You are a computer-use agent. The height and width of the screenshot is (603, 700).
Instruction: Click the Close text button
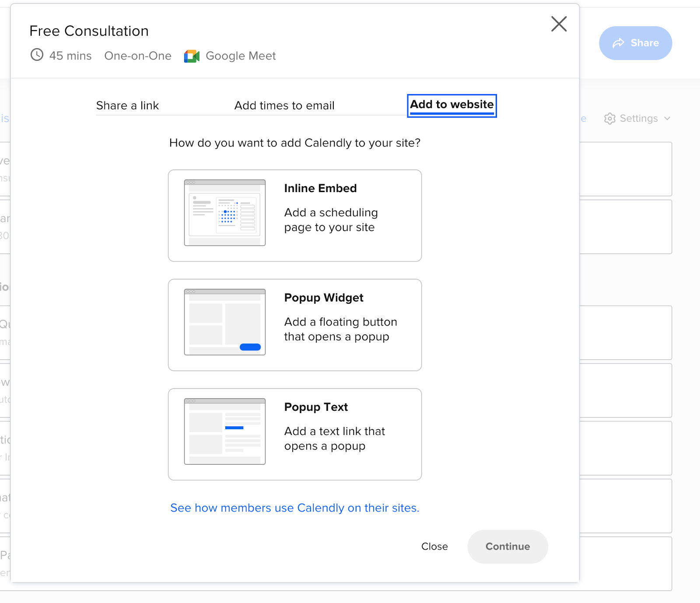coord(434,547)
